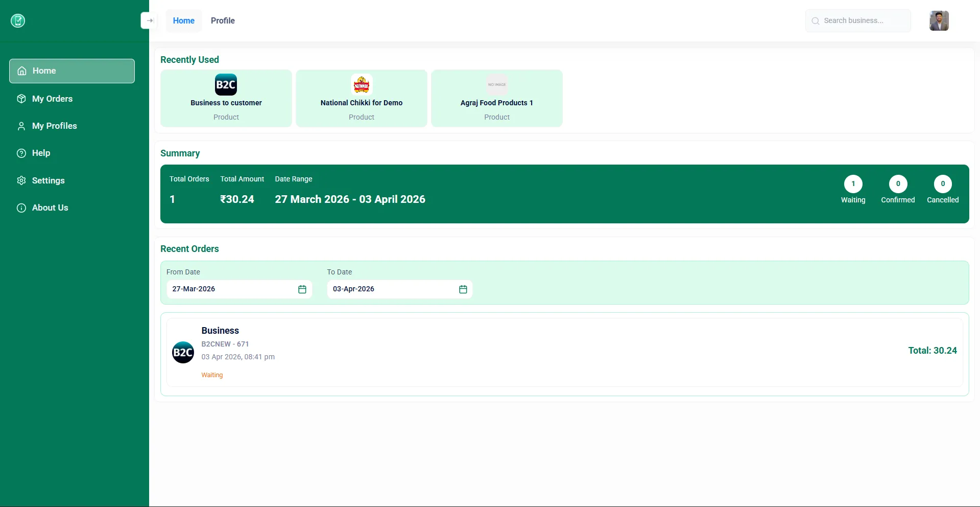
Task: Click the National Chikki logo icon
Action: 362,84
